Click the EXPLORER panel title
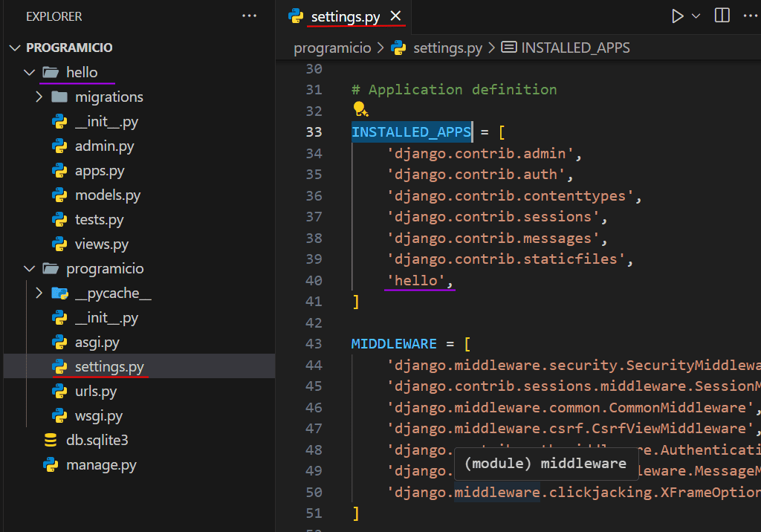The height and width of the screenshot is (532, 761). tap(54, 16)
